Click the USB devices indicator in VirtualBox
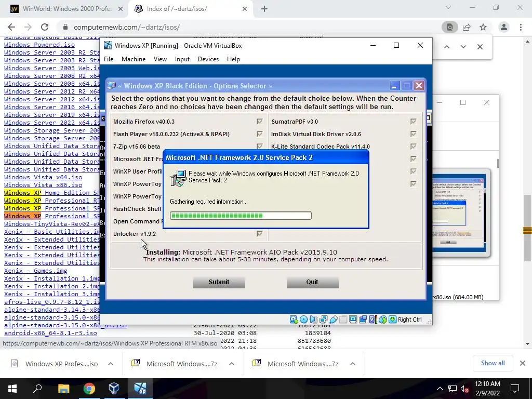Image resolution: width=532 pixels, height=399 pixels. pyautogui.click(x=333, y=320)
